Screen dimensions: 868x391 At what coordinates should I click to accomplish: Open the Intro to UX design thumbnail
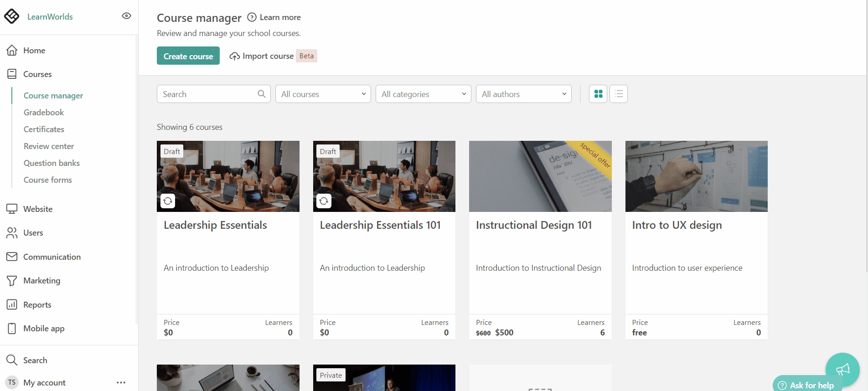(697, 176)
